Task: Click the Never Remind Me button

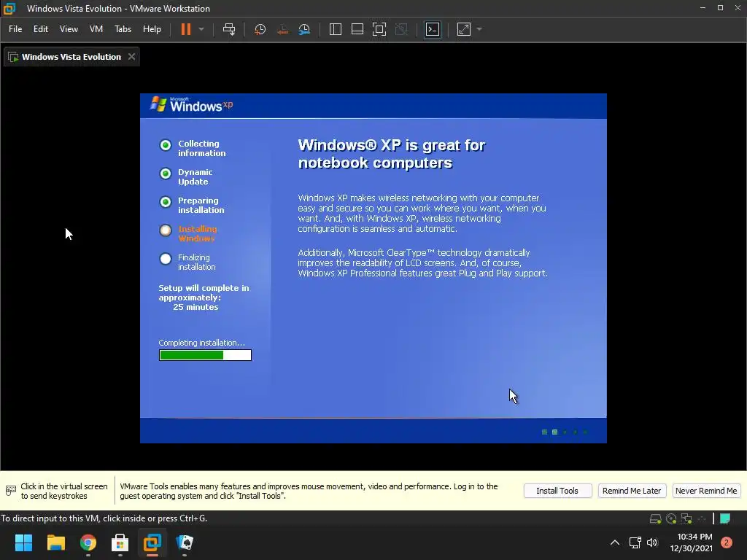Action: (x=706, y=491)
